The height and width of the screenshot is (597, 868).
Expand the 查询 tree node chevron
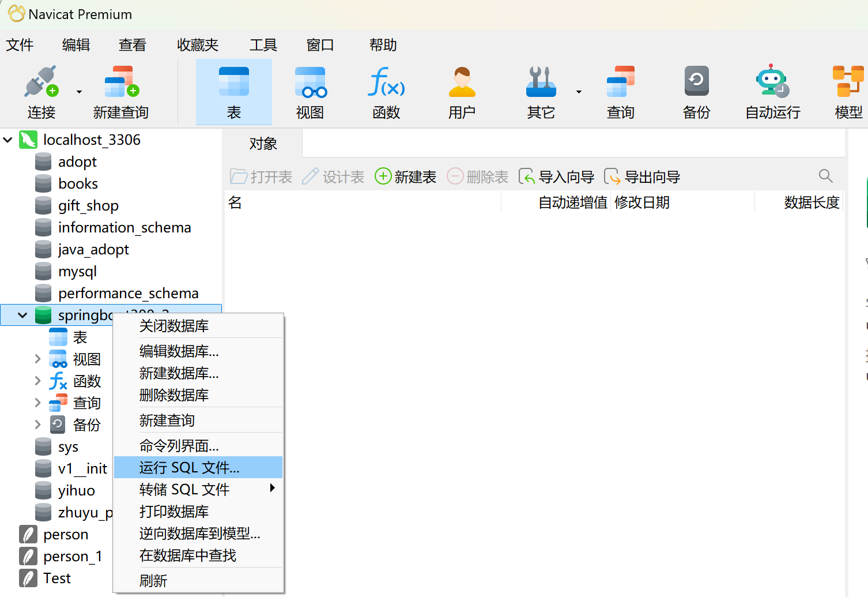(37, 403)
